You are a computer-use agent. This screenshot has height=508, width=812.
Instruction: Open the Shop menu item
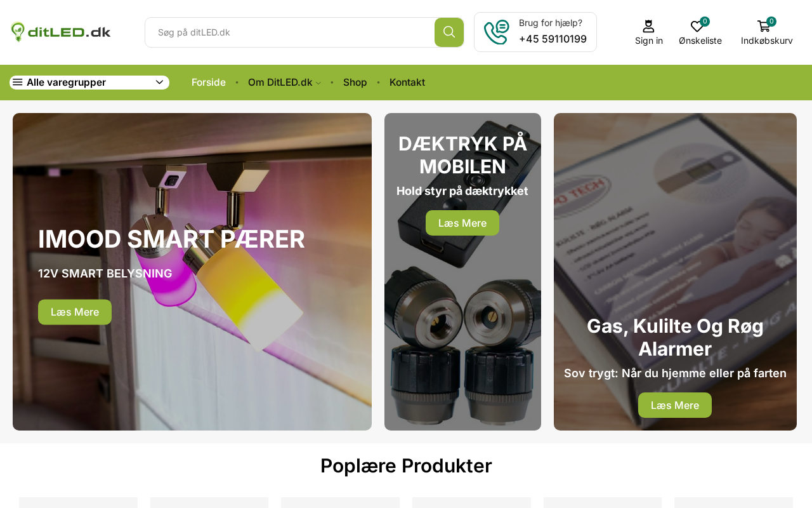coord(355,83)
